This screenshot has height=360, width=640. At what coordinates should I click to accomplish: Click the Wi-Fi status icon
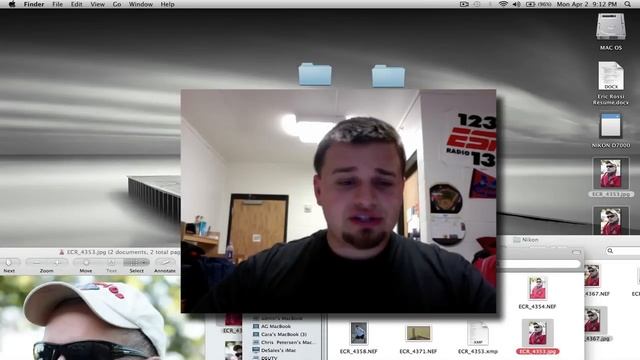pyautogui.click(x=503, y=4)
